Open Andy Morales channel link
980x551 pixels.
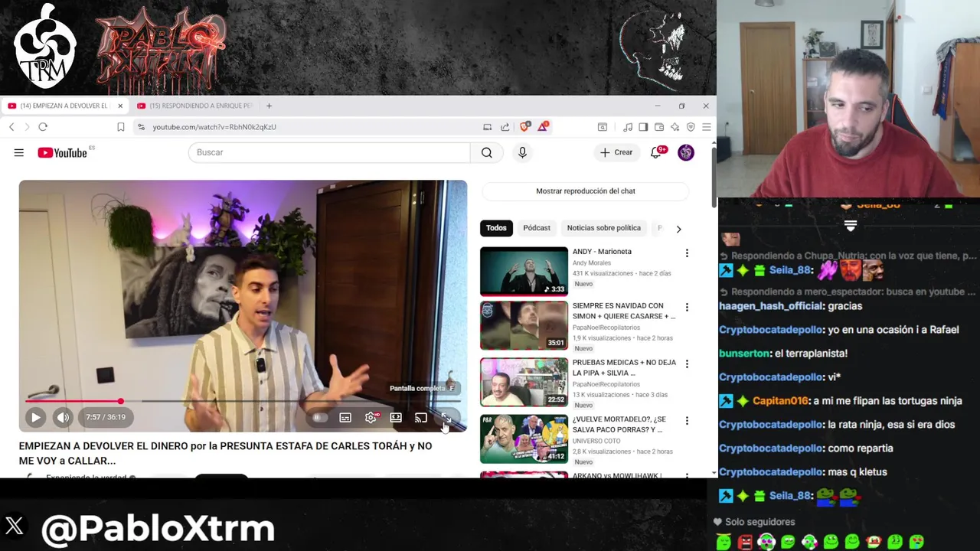pyautogui.click(x=592, y=263)
